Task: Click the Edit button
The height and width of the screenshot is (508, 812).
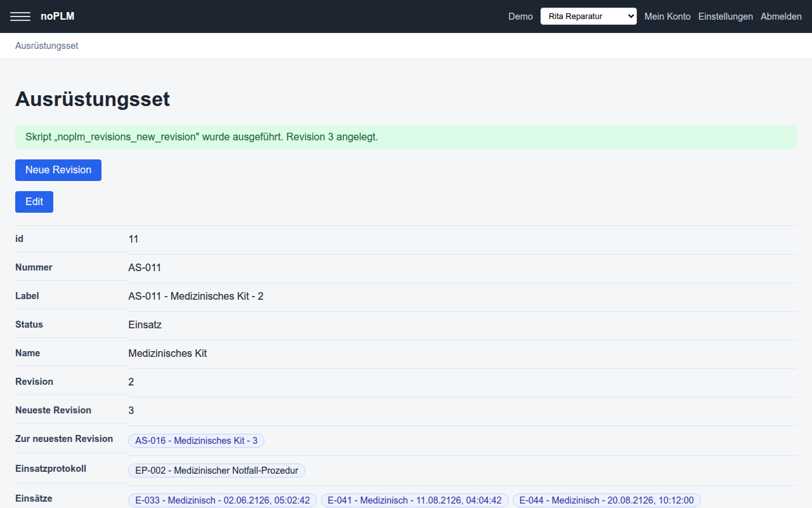Action: pos(34,202)
